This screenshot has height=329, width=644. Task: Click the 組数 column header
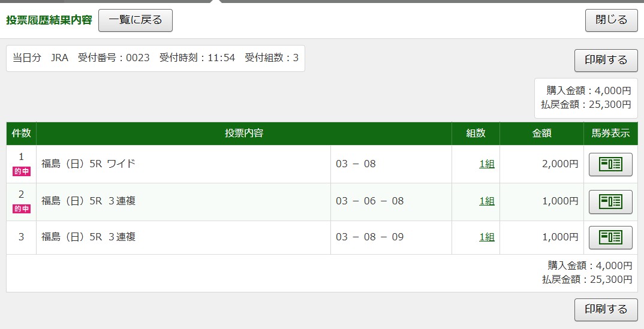[x=476, y=134]
